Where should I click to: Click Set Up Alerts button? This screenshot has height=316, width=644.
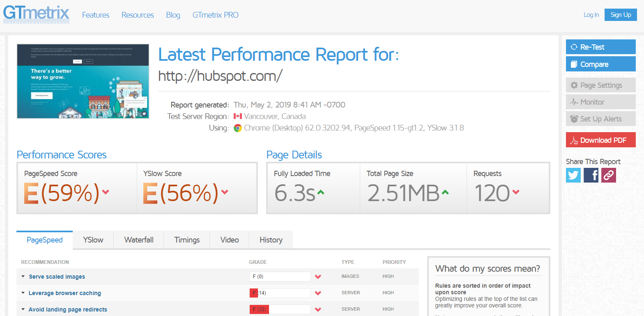600,119
